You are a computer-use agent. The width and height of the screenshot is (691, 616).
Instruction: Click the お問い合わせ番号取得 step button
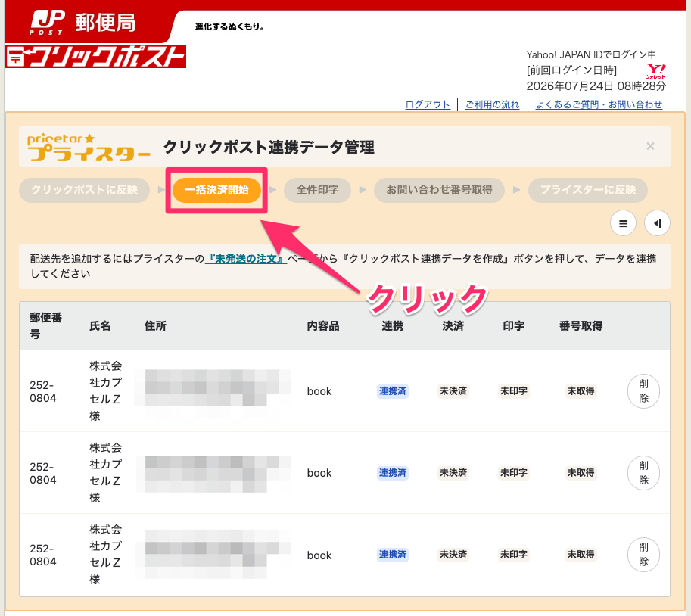[x=439, y=190]
